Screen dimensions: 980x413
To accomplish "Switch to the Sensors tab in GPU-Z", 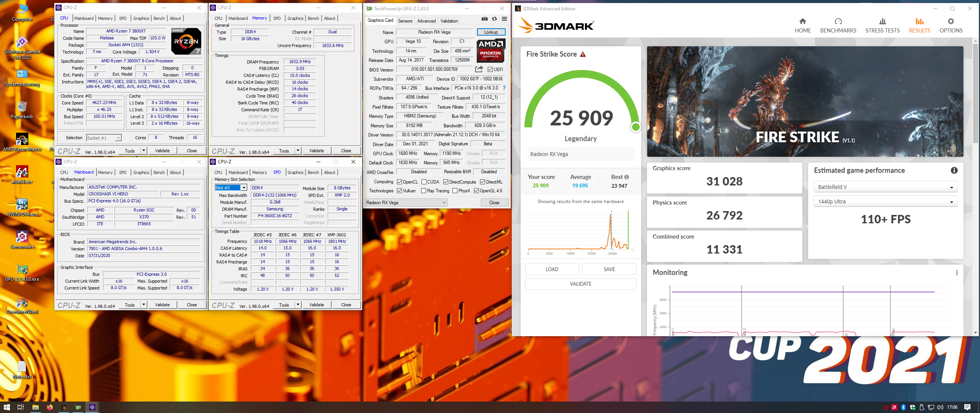I will (405, 21).
